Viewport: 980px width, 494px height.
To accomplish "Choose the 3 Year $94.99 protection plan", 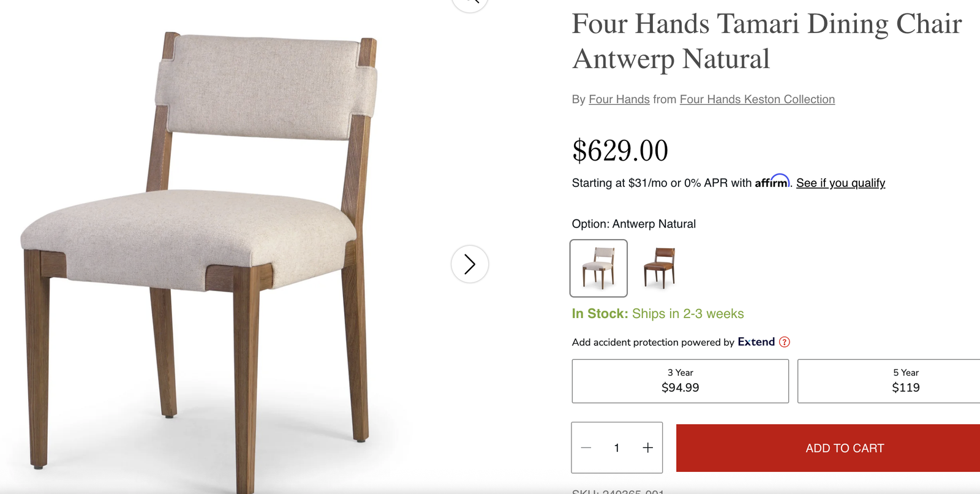I will tap(680, 381).
